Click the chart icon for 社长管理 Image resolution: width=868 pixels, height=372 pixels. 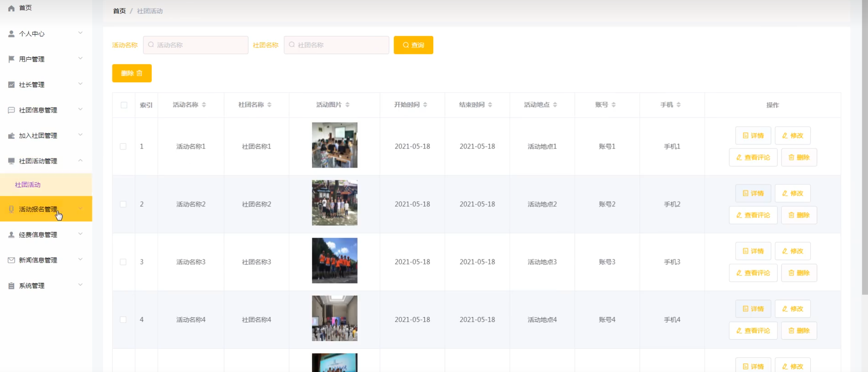11,84
